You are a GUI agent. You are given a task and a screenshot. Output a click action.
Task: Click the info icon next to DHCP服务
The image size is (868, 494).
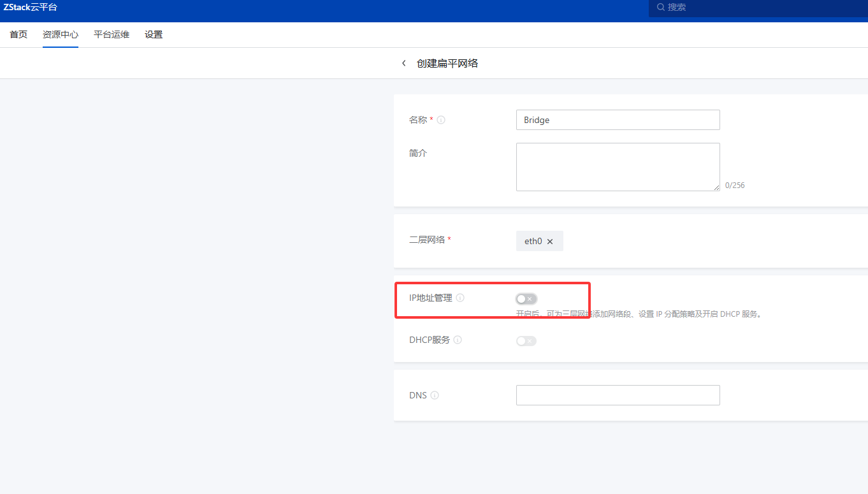coord(458,340)
